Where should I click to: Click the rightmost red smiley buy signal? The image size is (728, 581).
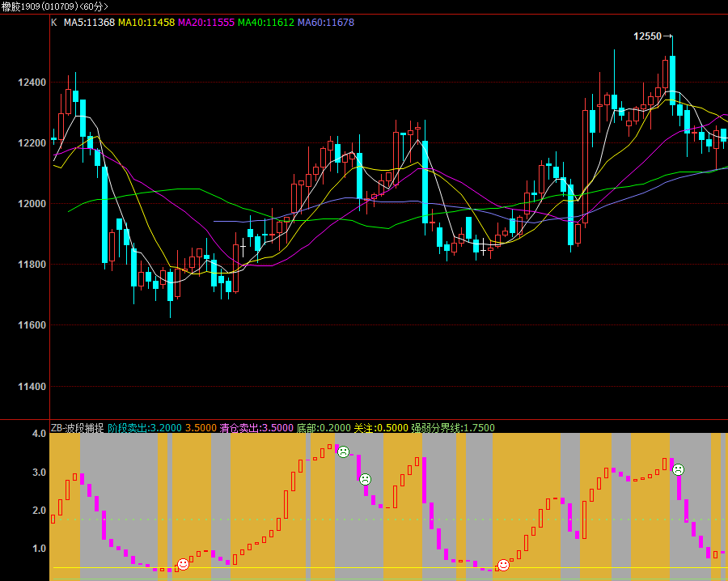(x=503, y=565)
